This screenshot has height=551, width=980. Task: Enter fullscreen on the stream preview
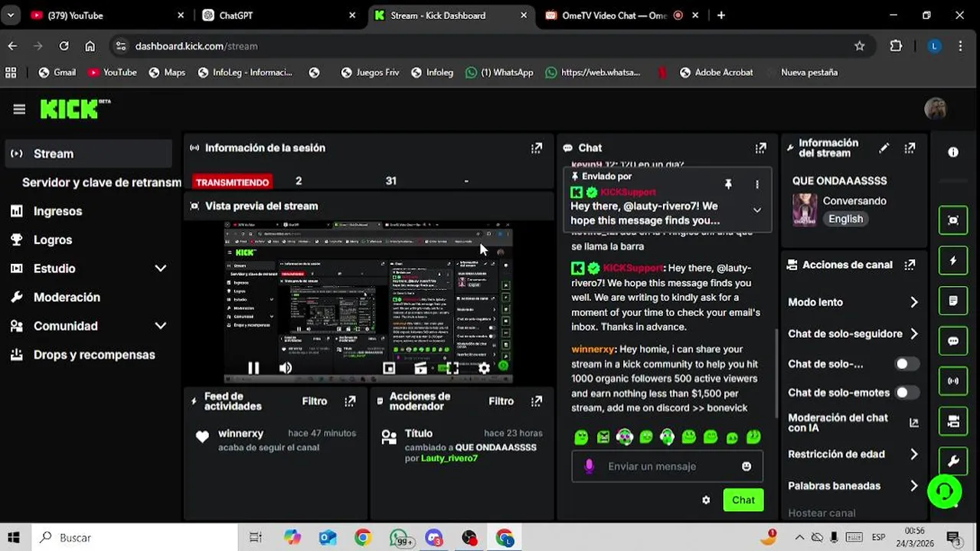(x=452, y=368)
